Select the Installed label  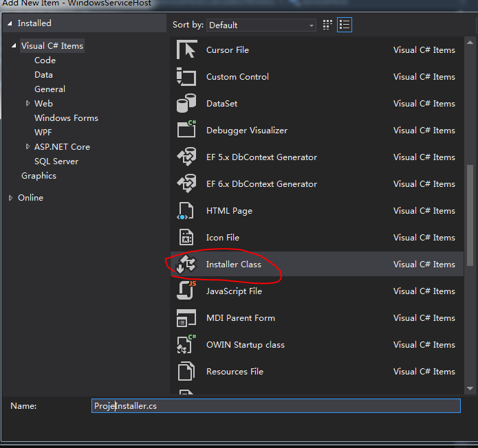click(34, 23)
